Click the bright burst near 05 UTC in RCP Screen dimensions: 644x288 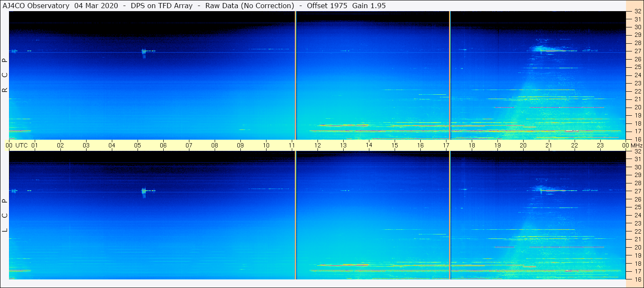pos(144,53)
